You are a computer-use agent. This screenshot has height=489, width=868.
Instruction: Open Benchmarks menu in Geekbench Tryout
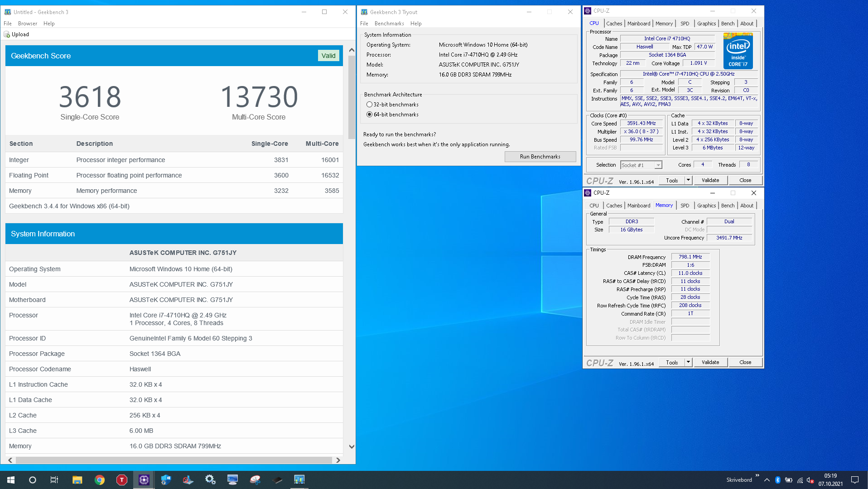tap(389, 24)
